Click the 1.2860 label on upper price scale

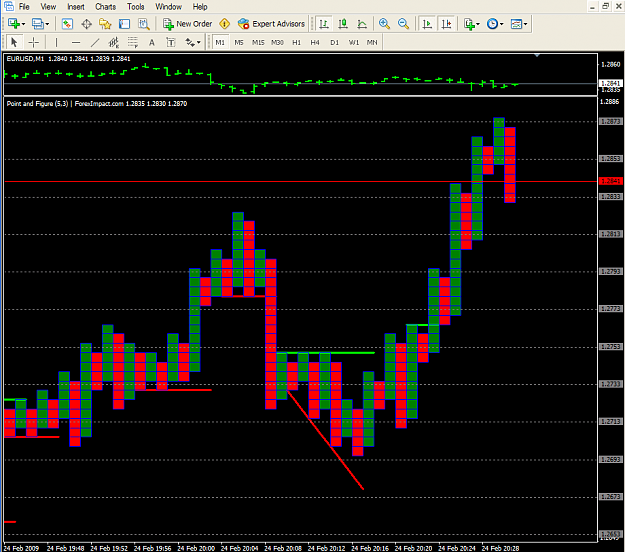tap(611, 65)
